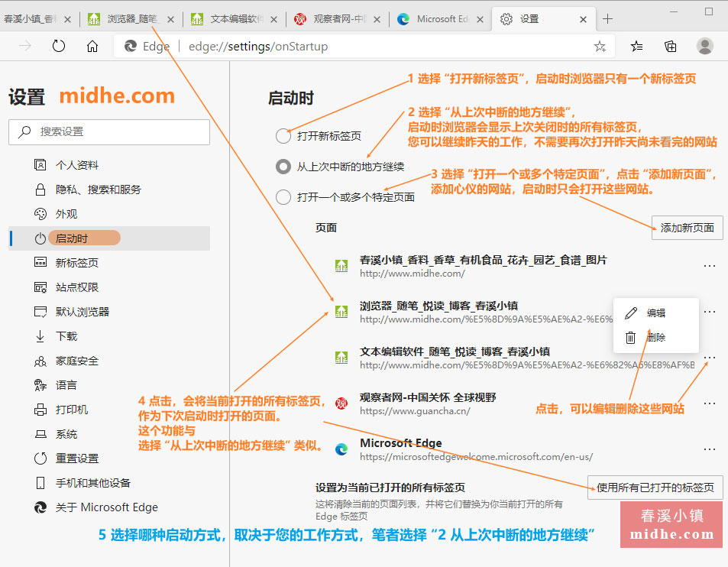The width and height of the screenshot is (728, 567).
Task: Open more options for 文本编辑软件 page
Action: 710,358
